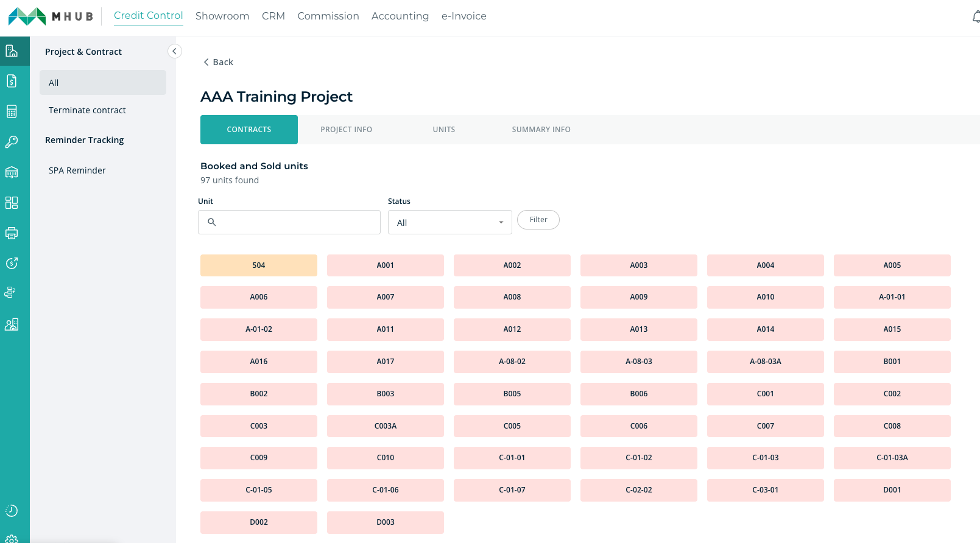Open the settings gear icon in sidebar
This screenshot has height=543, width=980.
[x=12, y=539]
